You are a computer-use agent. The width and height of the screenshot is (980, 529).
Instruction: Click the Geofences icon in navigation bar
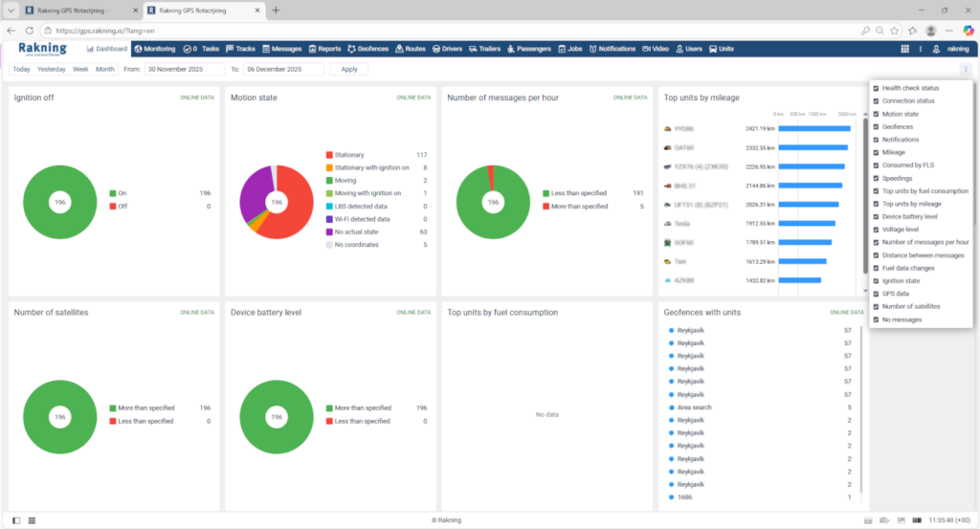point(352,49)
